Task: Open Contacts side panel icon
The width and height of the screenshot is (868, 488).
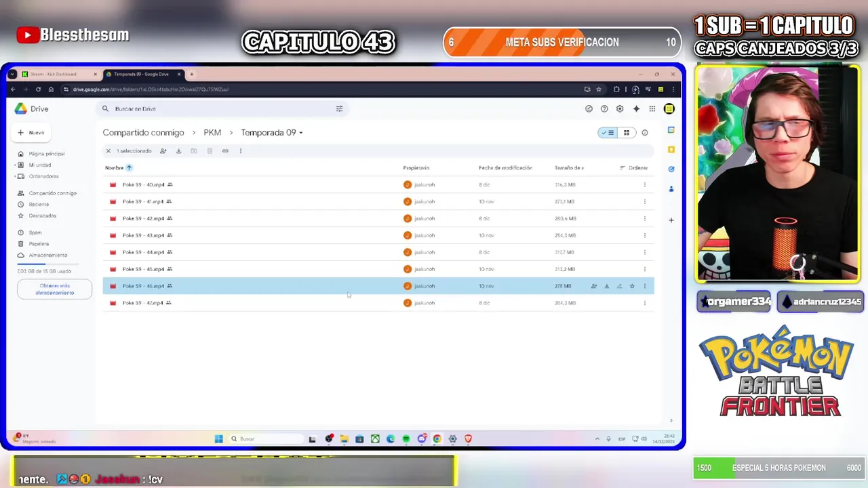Action: 671,188
